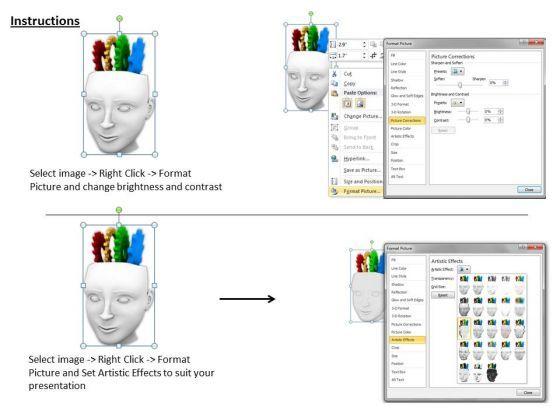Click the Paste Options clipboard icon
Image resolution: width=560 pixels, height=420 pixels.
[335, 93]
